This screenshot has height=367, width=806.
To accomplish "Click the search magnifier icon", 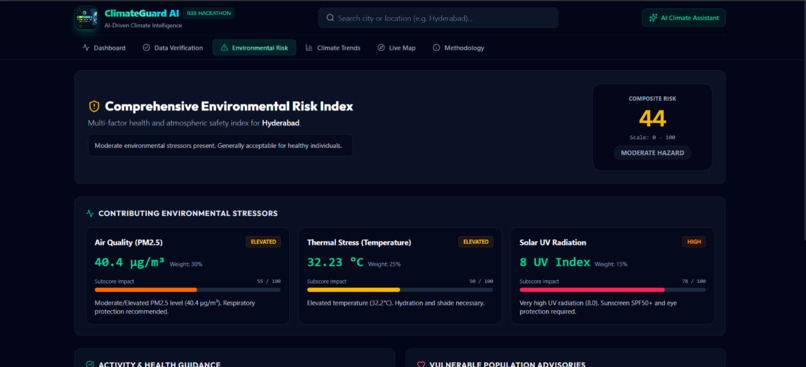I will point(330,18).
